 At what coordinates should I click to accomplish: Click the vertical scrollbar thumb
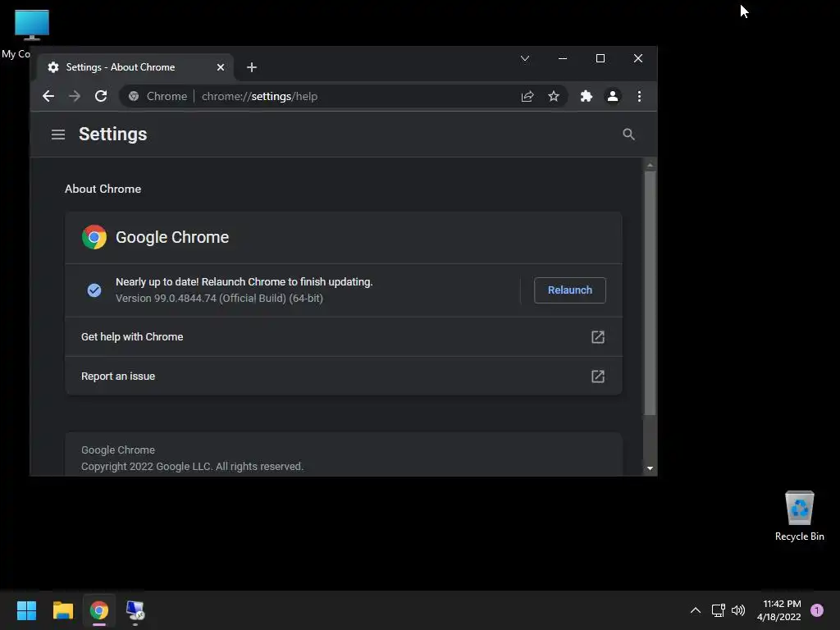pyautogui.click(x=650, y=293)
